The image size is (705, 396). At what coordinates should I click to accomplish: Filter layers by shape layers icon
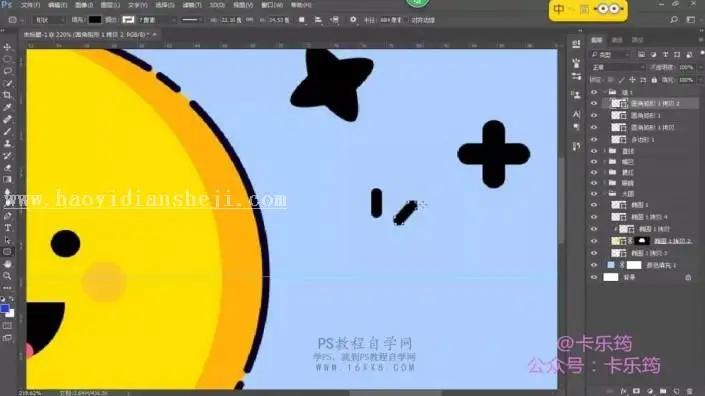point(677,54)
